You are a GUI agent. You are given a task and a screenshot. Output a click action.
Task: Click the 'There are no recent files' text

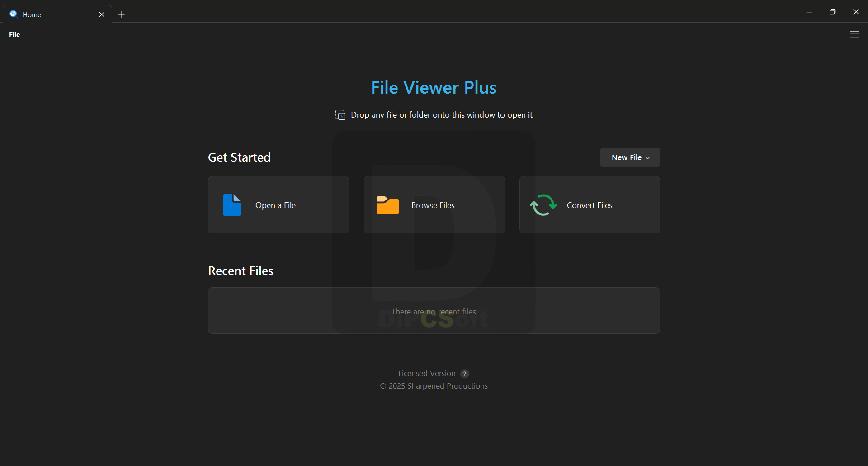tap(434, 312)
